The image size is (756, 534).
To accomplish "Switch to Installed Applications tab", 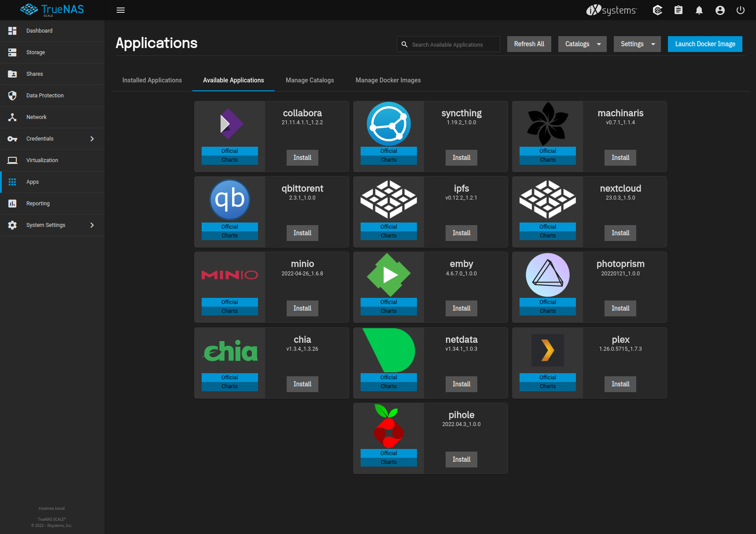I will coord(152,80).
